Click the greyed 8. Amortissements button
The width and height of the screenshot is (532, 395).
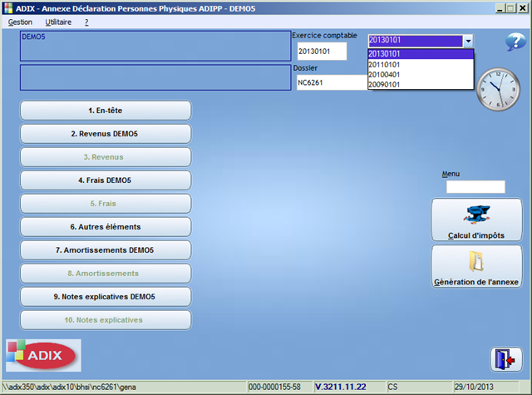tap(106, 274)
